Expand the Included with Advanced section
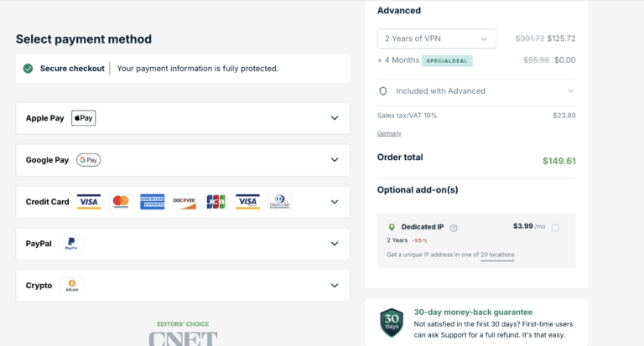Screen dimensions: 644x346 point(570,91)
